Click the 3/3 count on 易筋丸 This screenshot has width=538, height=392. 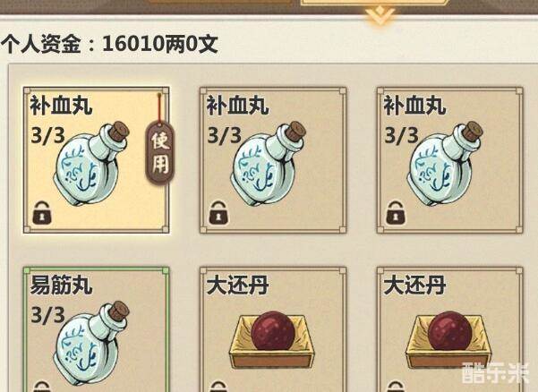click(x=47, y=314)
